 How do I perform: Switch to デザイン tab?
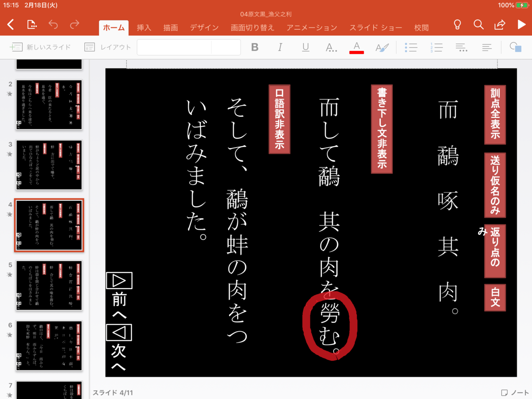(x=204, y=27)
